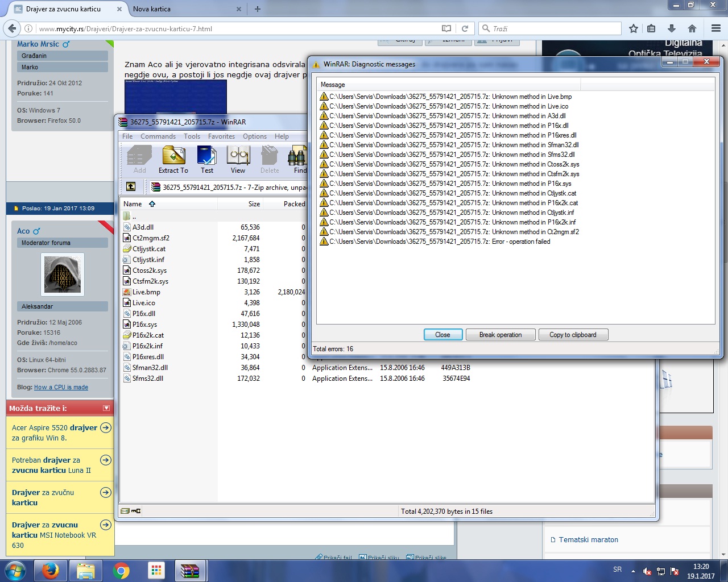This screenshot has height=582, width=728.
Task: Open 'Potreban drajver za zvucnu karticu Luna II' link
Action: 51,465
